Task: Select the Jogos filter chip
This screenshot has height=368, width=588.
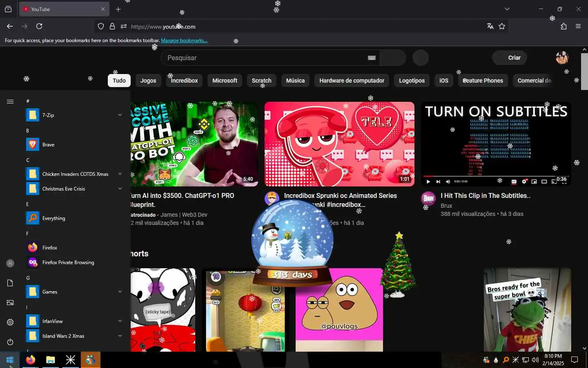Action: click(148, 81)
